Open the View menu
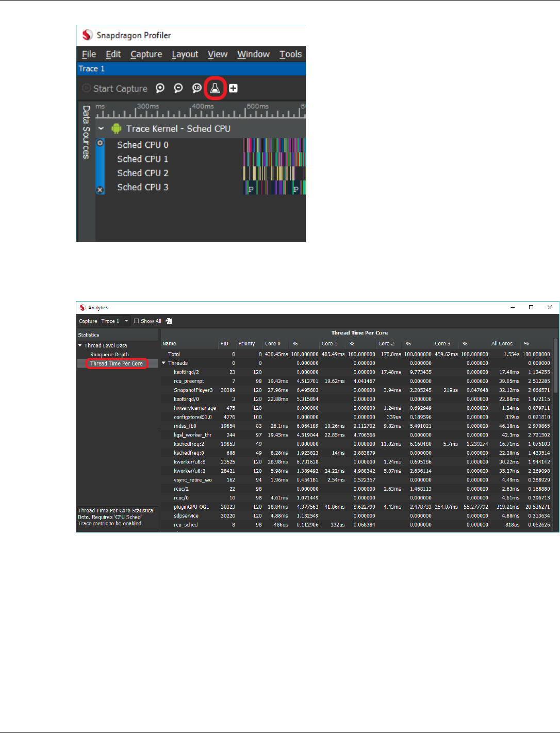The image size is (560, 733). [218, 54]
